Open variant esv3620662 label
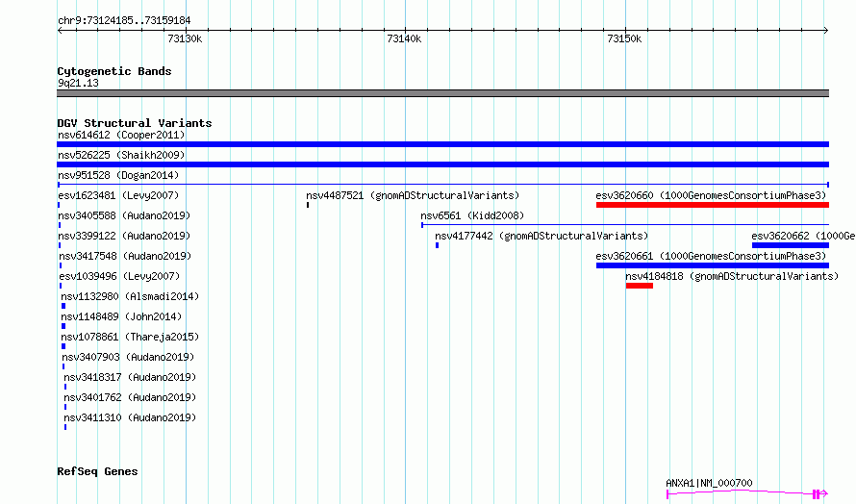Screen dimensions: 856x504 [803, 236]
